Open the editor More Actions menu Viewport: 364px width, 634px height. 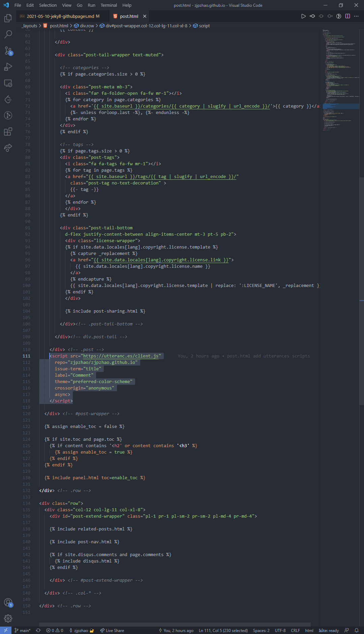356,16
